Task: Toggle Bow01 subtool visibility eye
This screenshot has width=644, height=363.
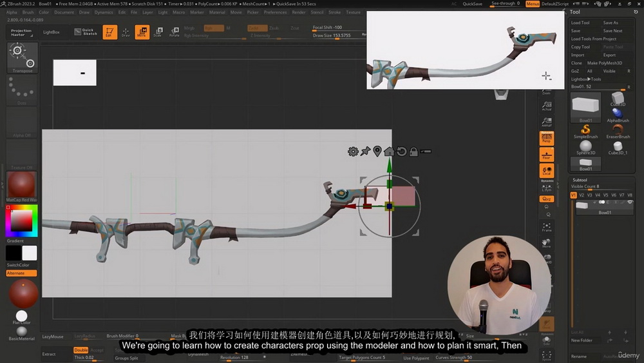Action: (630, 202)
